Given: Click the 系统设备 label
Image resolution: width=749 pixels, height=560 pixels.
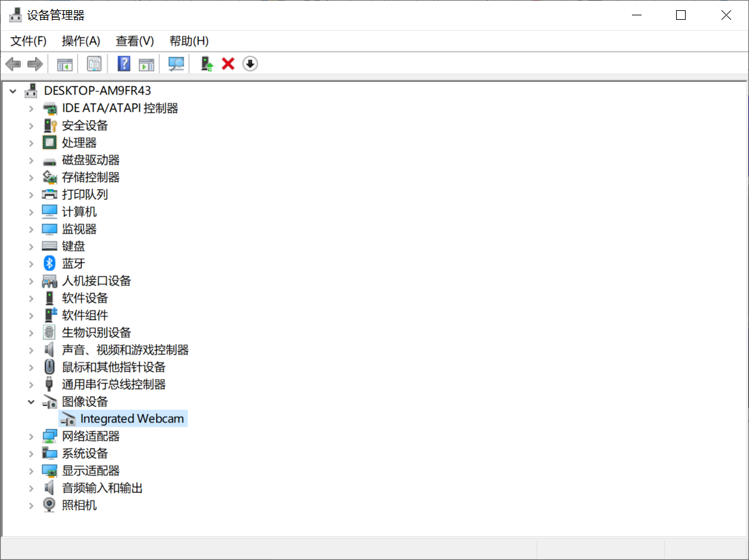Looking at the screenshot, I should click(x=85, y=453).
